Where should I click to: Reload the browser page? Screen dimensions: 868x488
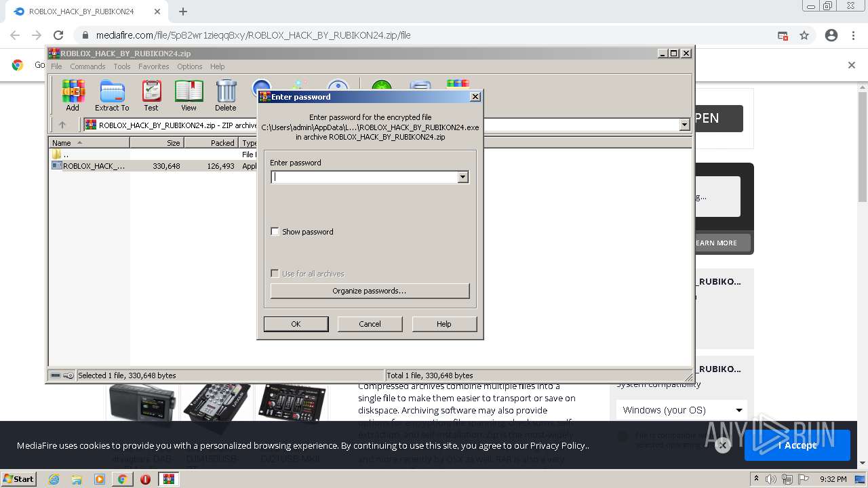(58, 35)
